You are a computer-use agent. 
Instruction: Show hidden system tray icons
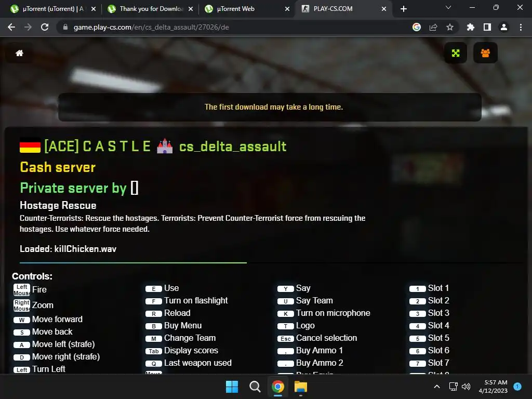(437, 387)
